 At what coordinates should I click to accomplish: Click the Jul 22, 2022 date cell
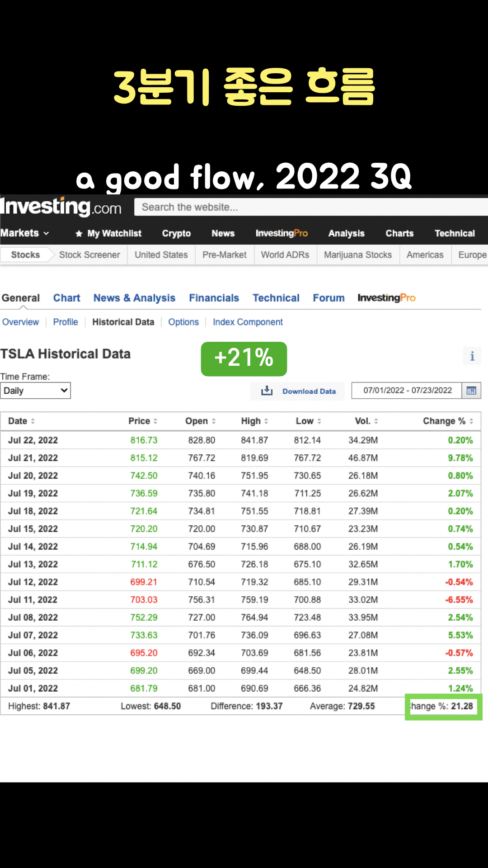pos(33,440)
